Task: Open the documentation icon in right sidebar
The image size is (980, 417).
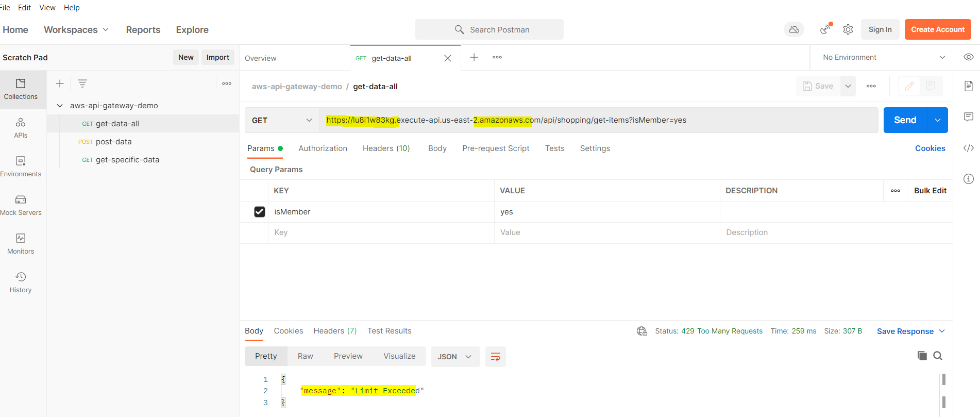Action: pyautogui.click(x=969, y=86)
